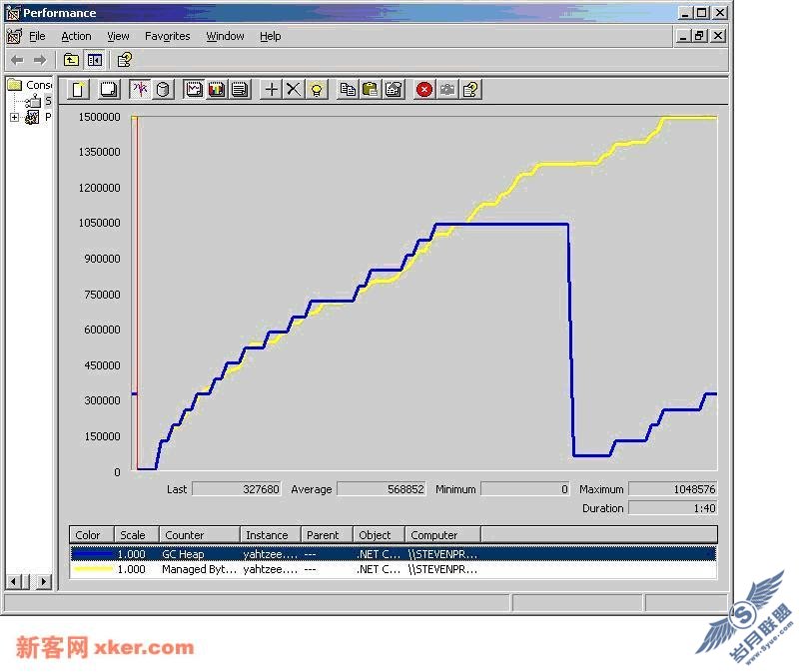Click the New Counter Set icon
This screenshot has width=799, height=672.
(80, 90)
